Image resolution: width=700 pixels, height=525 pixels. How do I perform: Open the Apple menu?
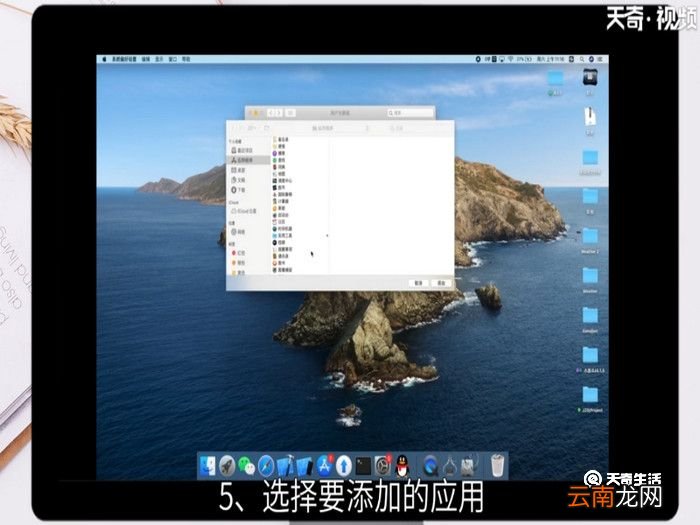pyautogui.click(x=104, y=59)
